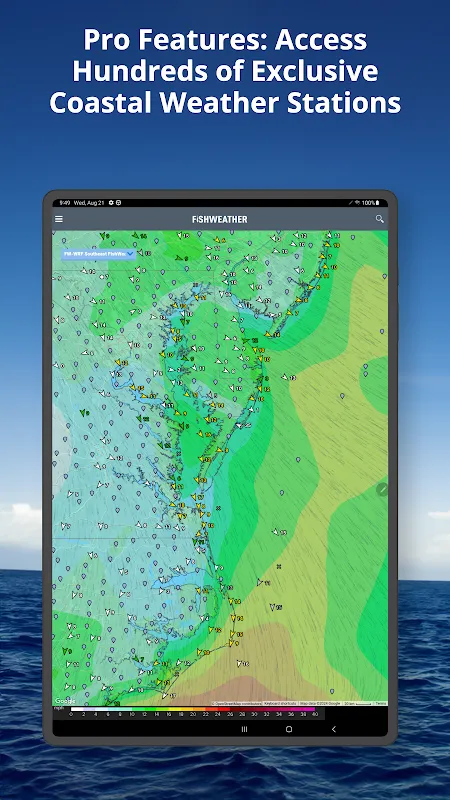Image resolution: width=450 pixels, height=800 pixels.
Task: Open the OpenStreetMap contributors attribution
Action: pyautogui.click(x=236, y=703)
